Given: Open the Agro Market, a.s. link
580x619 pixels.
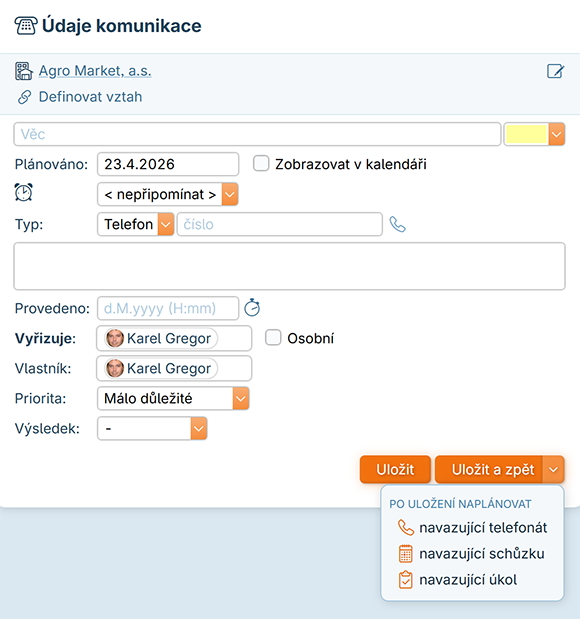Looking at the screenshot, I should coord(95,71).
